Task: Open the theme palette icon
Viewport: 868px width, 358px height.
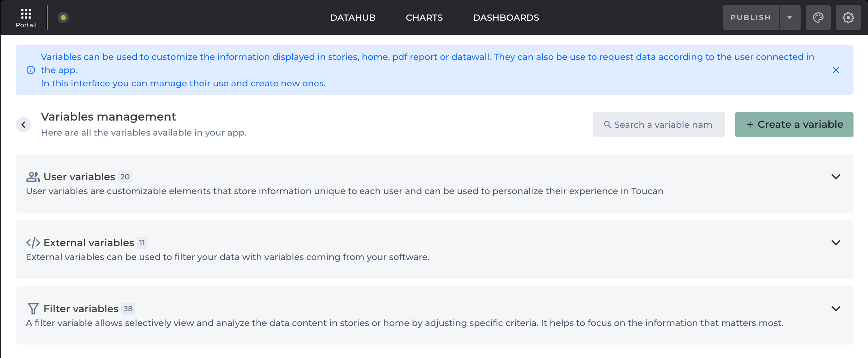Action: tap(818, 18)
